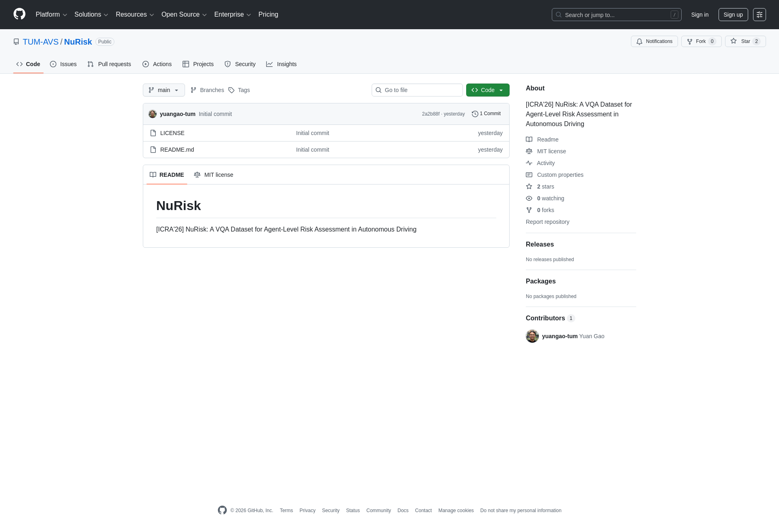The height and width of the screenshot is (532, 779).
Task: Click the eye icon beside 0 watching
Action: click(x=529, y=198)
